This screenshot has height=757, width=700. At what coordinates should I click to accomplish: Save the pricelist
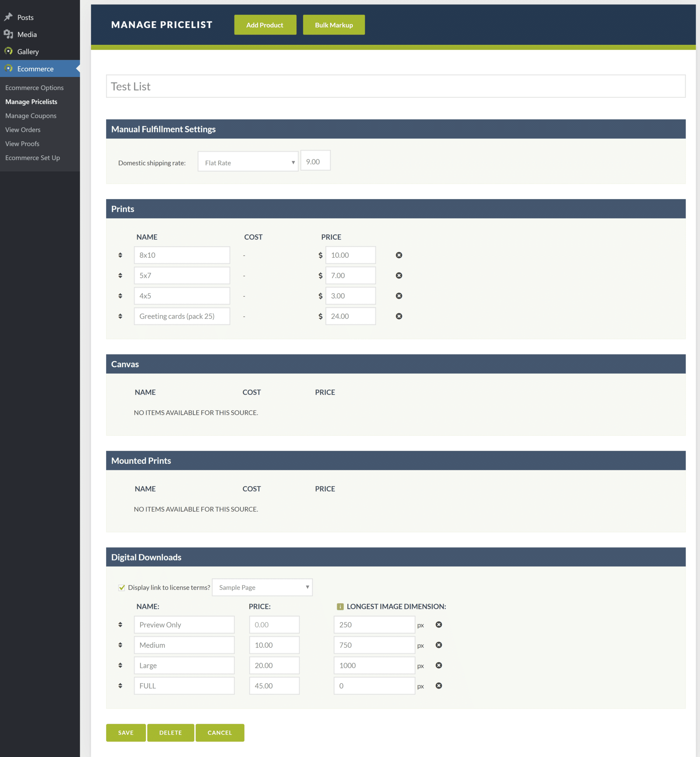[x=126, y=733]
